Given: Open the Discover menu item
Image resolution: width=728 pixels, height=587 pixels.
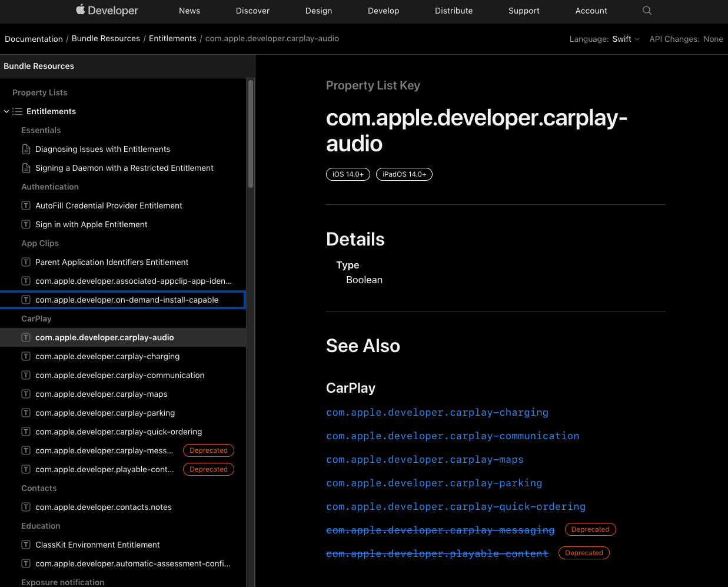Looking at the screenshot, I should click(252, 11).
